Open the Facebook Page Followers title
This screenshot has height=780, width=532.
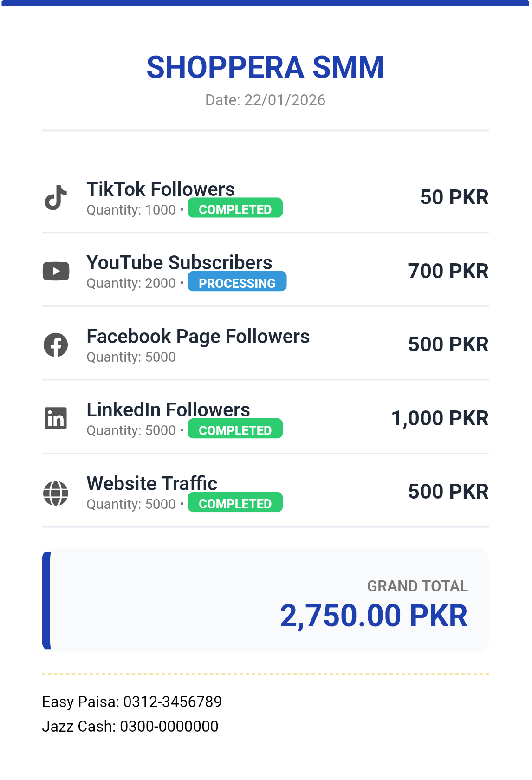point(198,337)
